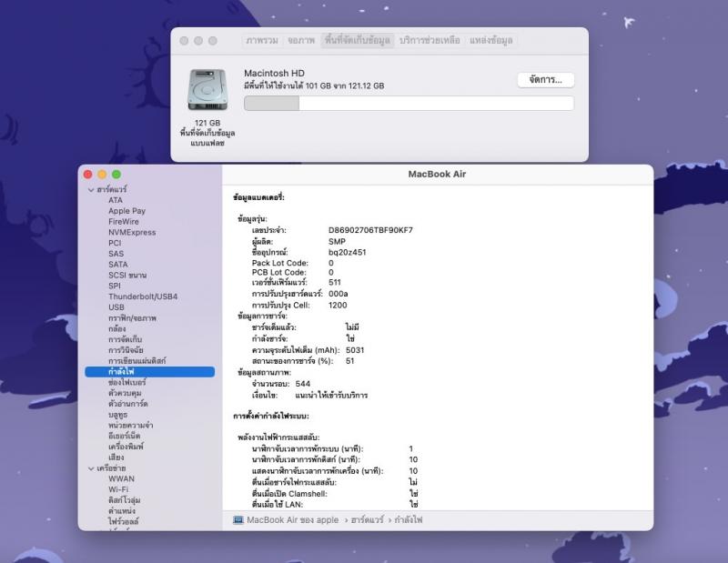Choose PCI from the hardware list
Viewport: 728px width, 563px height.
click(x=115, y=243)
